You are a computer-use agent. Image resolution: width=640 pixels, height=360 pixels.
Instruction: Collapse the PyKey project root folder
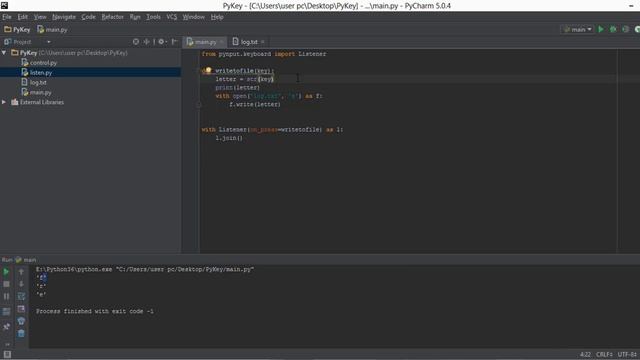4,53
